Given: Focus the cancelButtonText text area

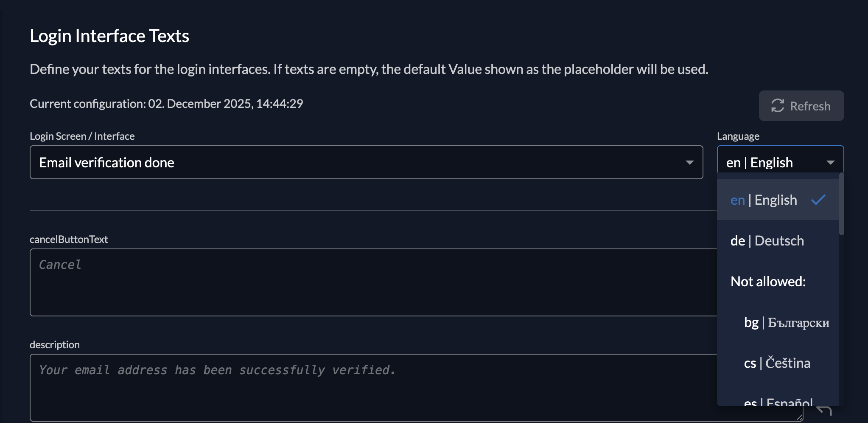Looking at the screenshot, I should pyautogui.click(x=369, y=282).
